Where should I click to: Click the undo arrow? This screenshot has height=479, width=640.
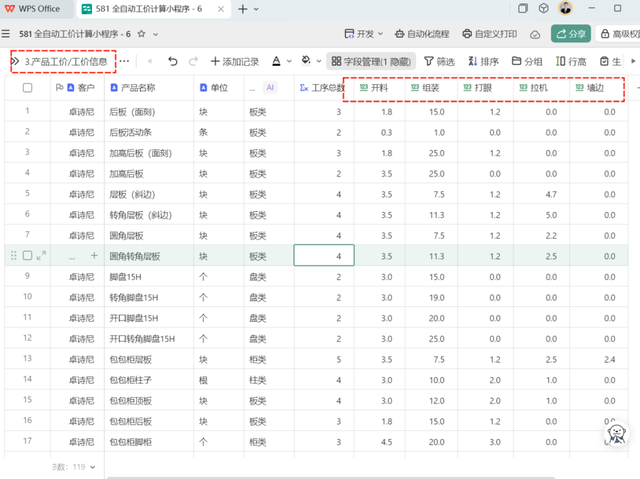[x=173, y=61]
